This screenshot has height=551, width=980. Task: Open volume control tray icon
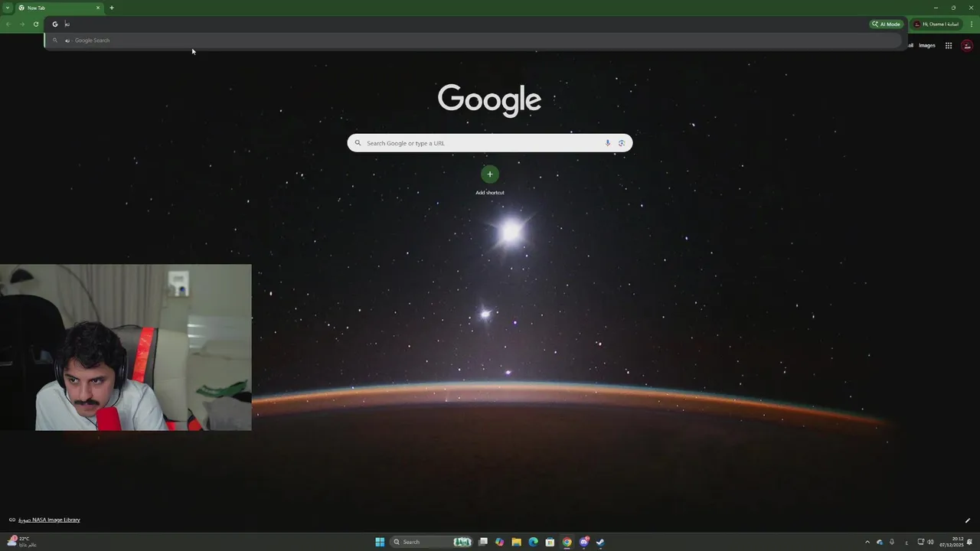point(931,542)
